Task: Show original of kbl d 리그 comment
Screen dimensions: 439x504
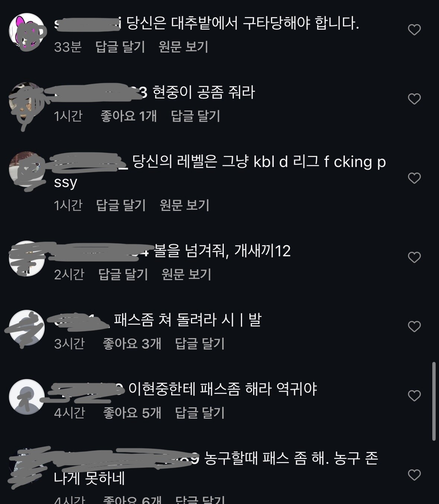Action: tap(184, 205)
